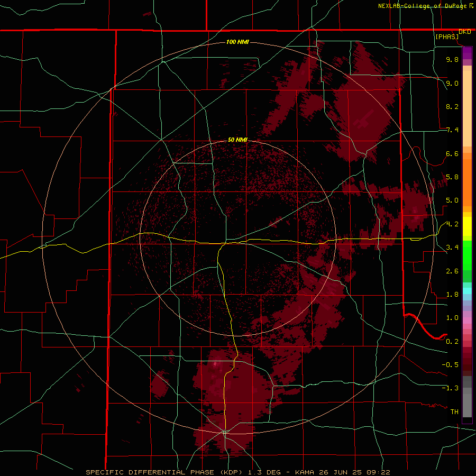476x476 pixels.
Task: Click the KDP product caption at bottom
Action: (x=237, y=472)
